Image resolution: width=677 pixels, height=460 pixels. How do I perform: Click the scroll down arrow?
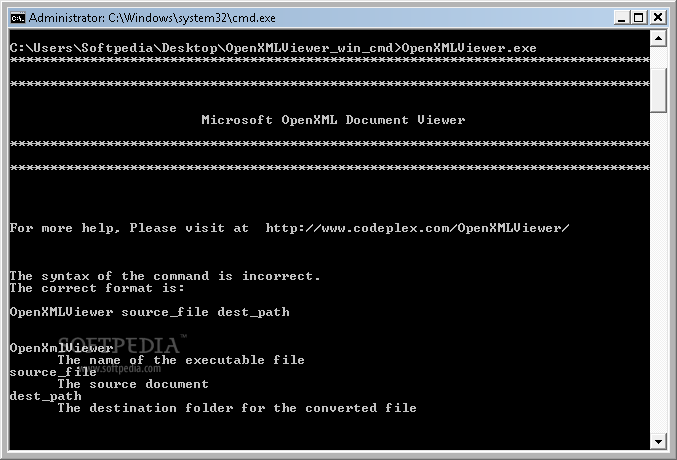click(659, 441)
